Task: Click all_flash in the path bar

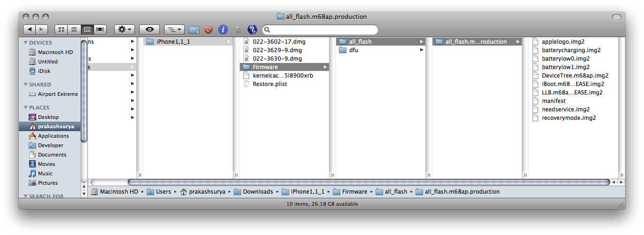Action: point(391,192)
